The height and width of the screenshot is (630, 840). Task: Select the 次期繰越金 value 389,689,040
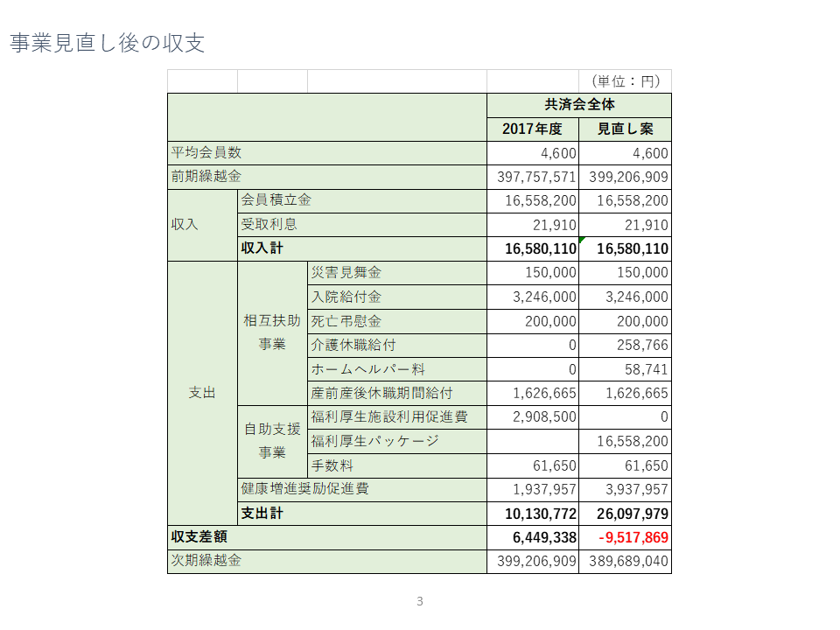pyautogui.click(x=628, y=561)
